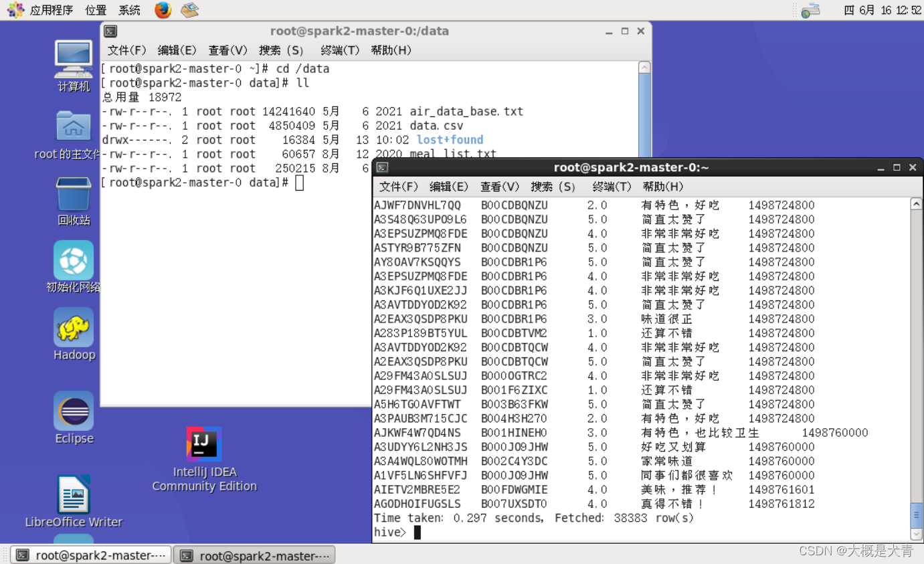Switch to second taskbar terminal button
Viewport: 924px width, 564px height.
254,555
